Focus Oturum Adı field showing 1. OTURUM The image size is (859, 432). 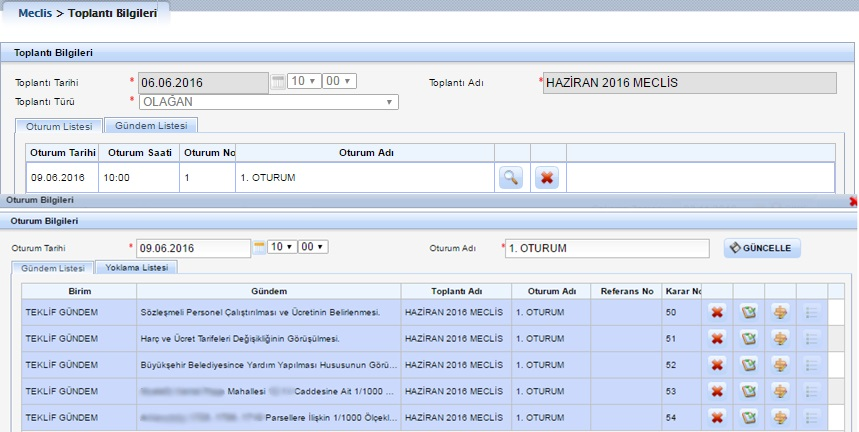(607, 248)
